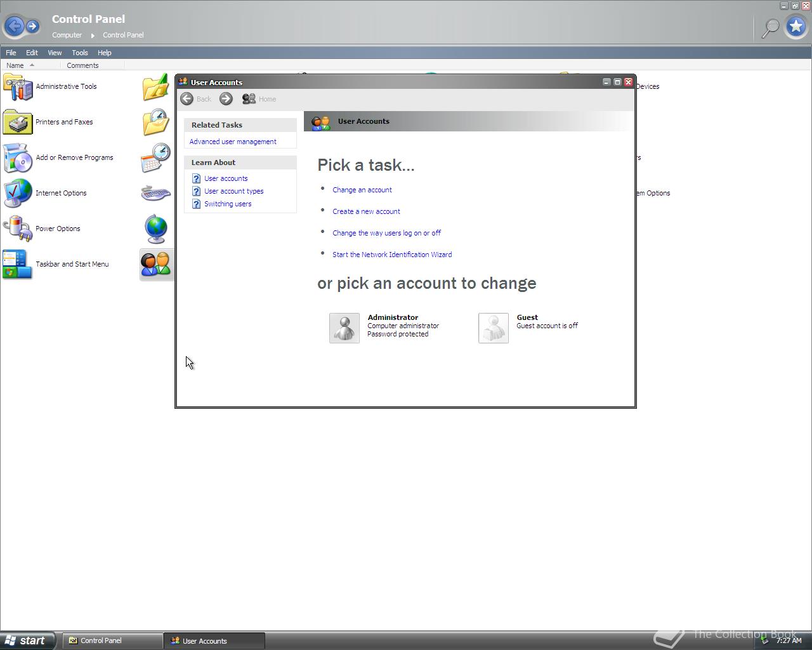Click Control Panel breadcrumb in address path

[x=123, y=35]
